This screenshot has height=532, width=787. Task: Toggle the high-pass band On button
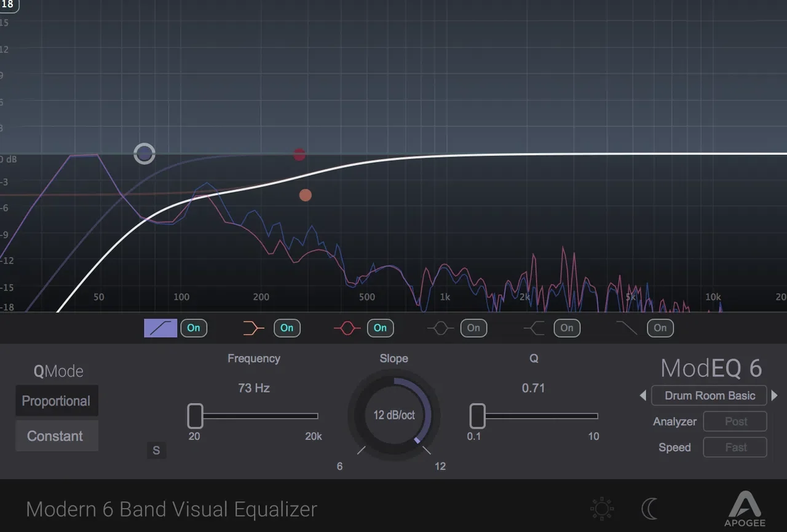pos(194,328)
